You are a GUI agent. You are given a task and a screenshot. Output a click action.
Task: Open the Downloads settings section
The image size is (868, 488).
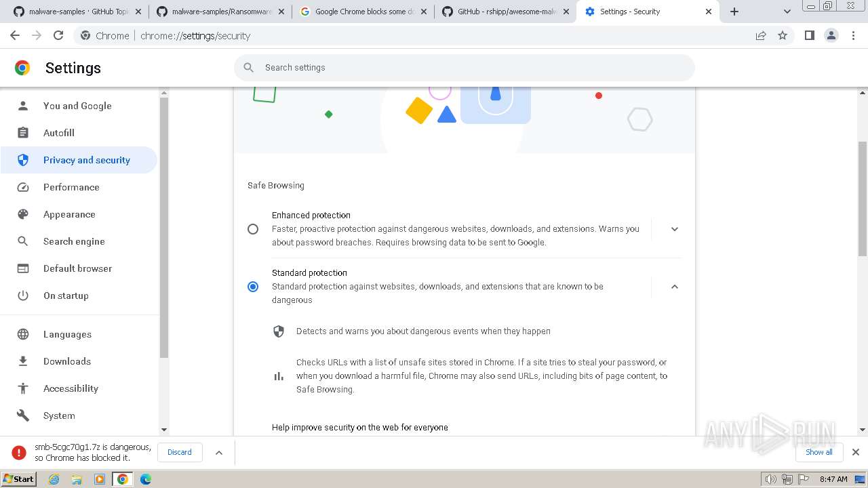79,361
